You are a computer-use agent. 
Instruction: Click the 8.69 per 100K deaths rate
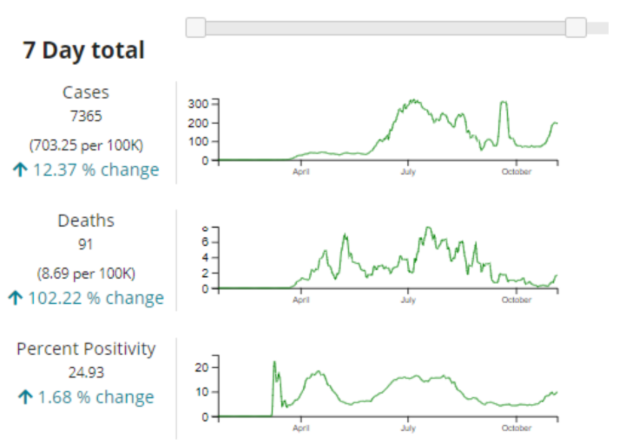point(86,273)
